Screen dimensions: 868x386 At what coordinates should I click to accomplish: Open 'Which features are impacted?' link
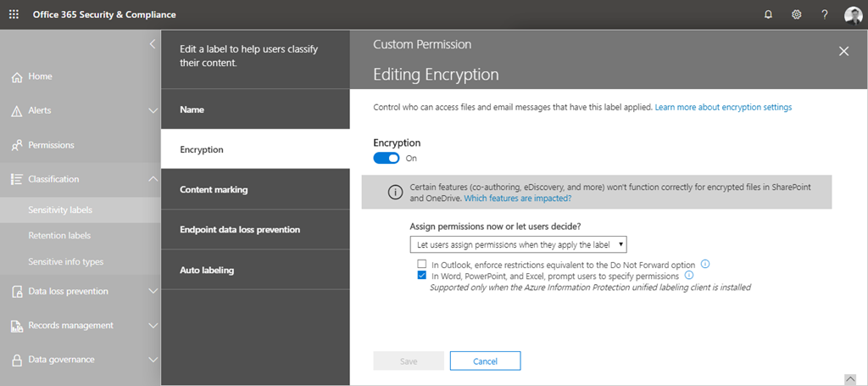click(x=518, y=198)
